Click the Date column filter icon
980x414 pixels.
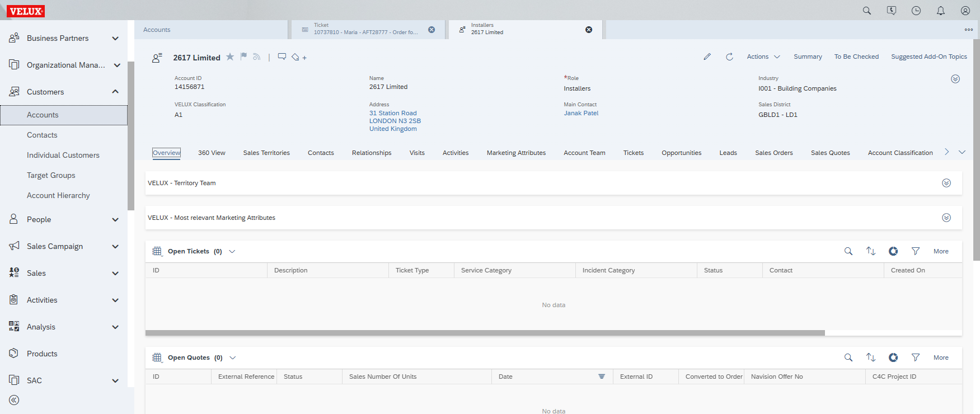coord(602,377)
